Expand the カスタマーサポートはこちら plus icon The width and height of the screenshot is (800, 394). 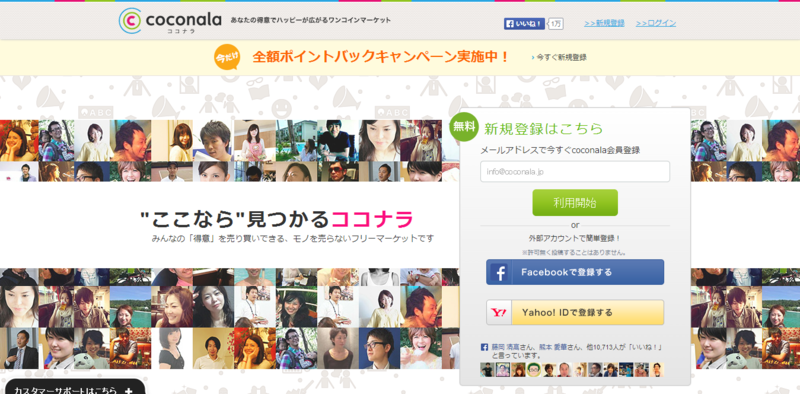tap(128, 391)
